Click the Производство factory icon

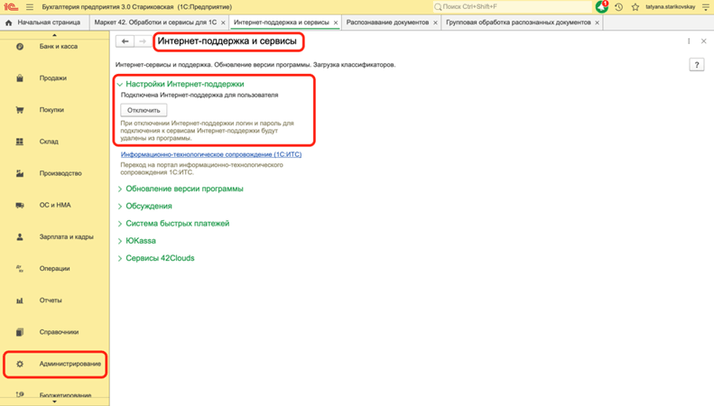20,173
